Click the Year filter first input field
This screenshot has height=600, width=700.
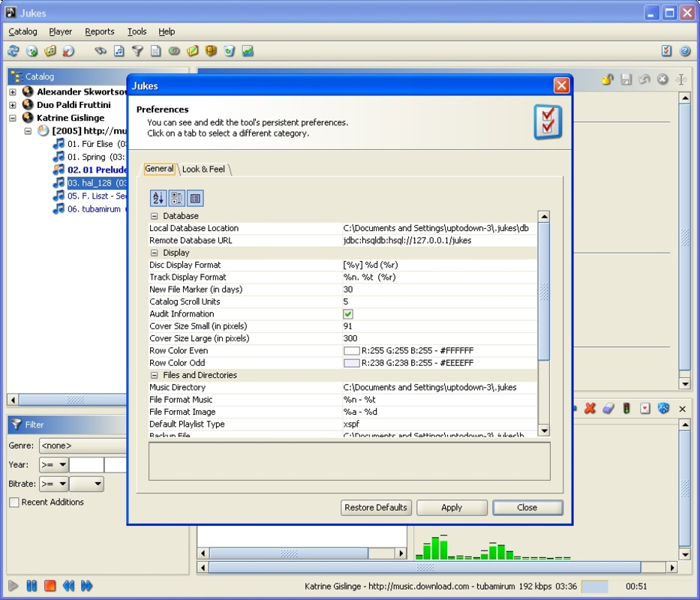pyautogui.click(x=86, y=465)
